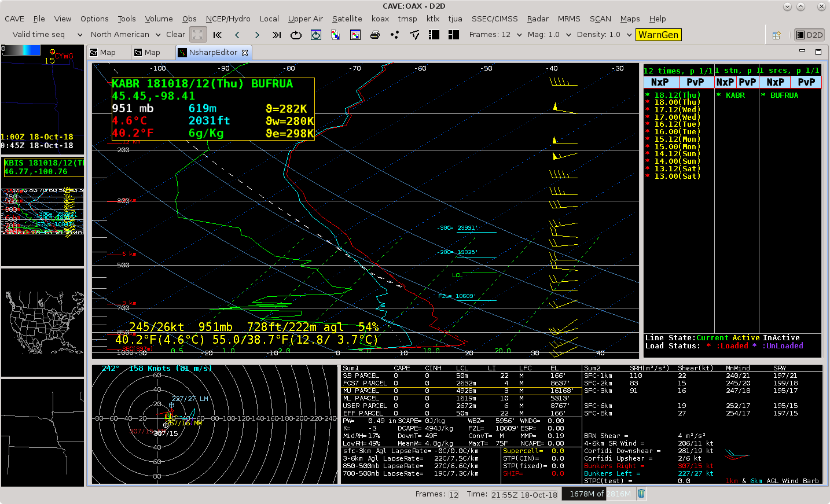Jump to last frame button
Image resolution: width=830 pixels, height=504 pixels.
tap(277, 35)
